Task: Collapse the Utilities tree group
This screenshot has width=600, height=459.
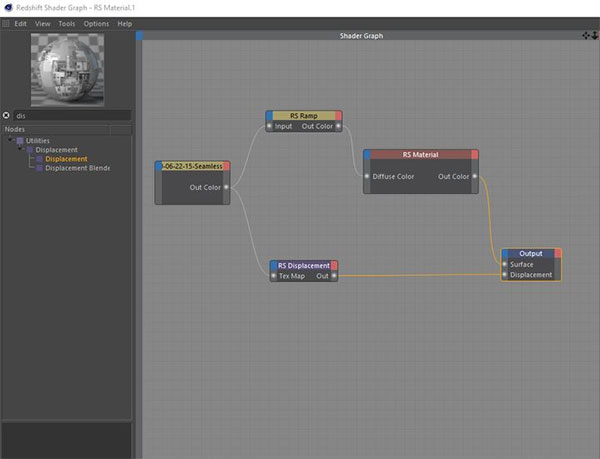Action: (x=9, y=141)
